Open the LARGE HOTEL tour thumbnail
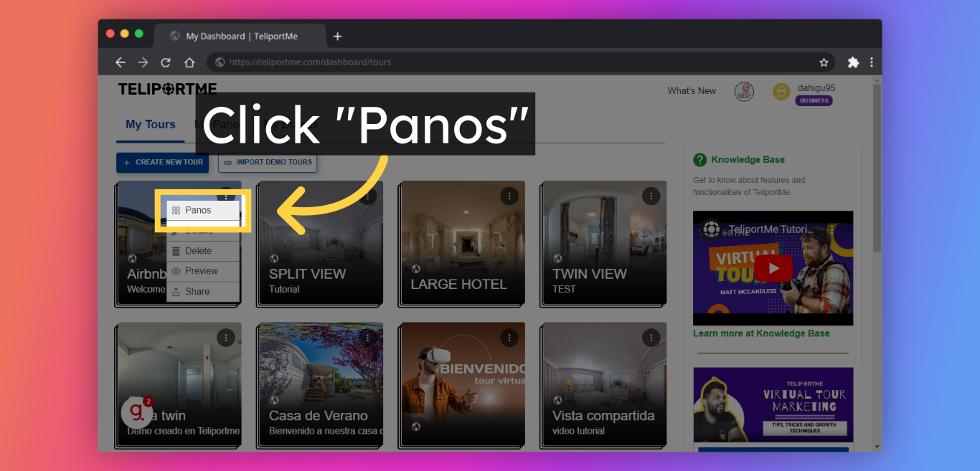This screenshot has height=471, width=980. (x=462, y=242)
